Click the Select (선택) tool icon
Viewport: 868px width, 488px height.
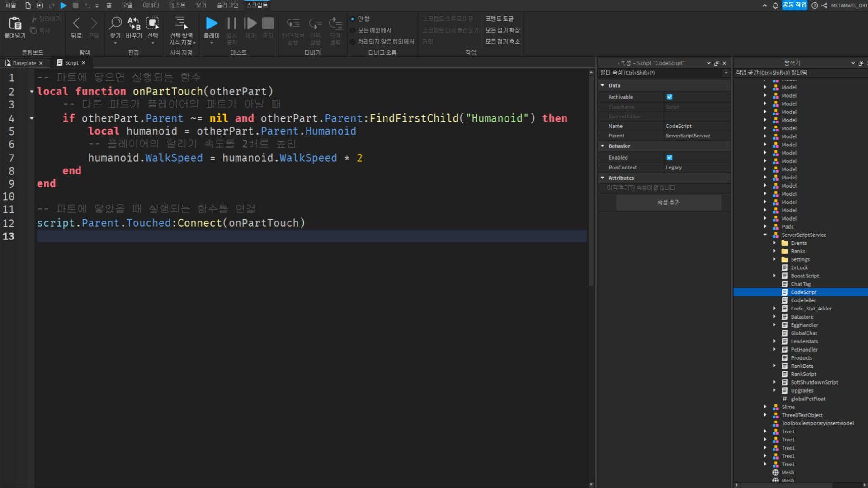tap(153, 23)
